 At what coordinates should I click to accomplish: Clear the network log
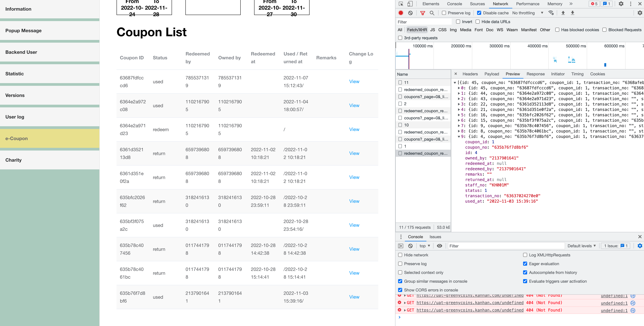coord(410,13)
